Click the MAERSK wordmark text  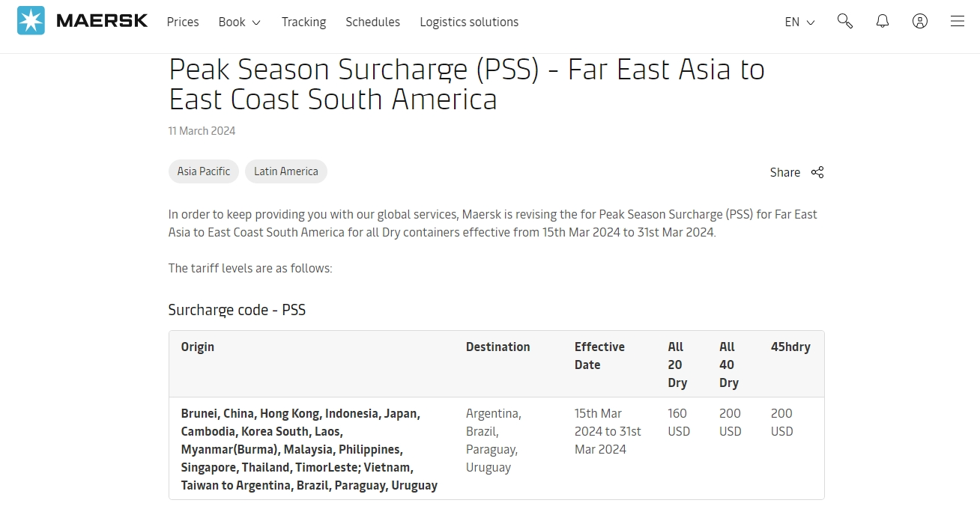pyautogui.click(x=102, y=21)
